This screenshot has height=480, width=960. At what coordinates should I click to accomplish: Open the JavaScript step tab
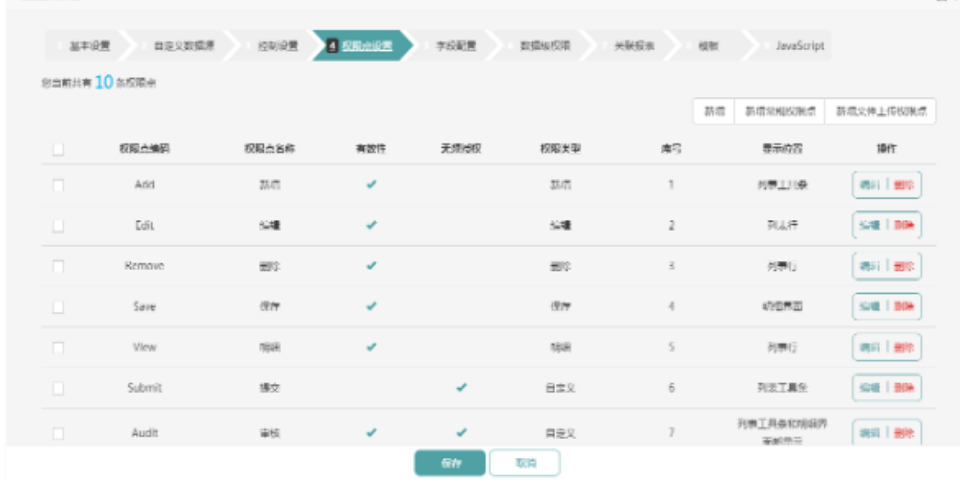800,46
